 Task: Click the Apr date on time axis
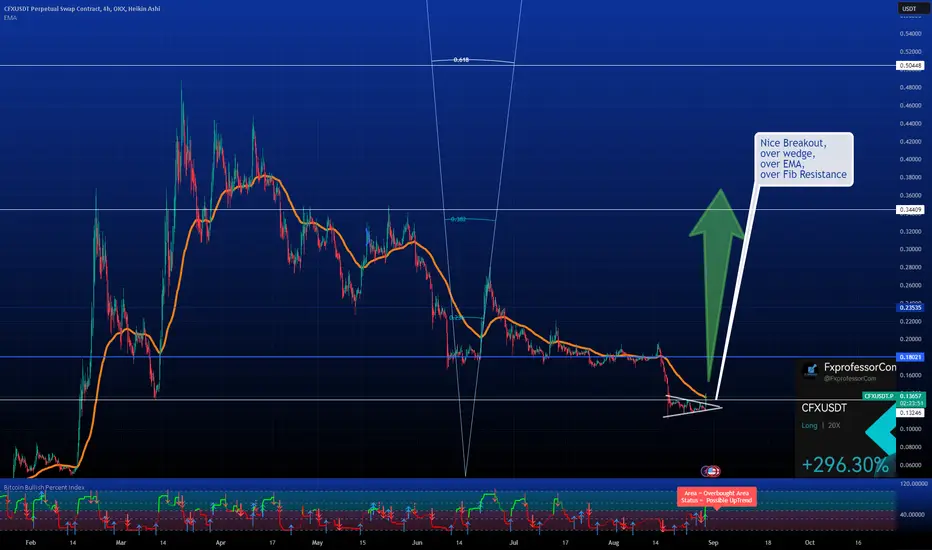(x=221, y=542)
